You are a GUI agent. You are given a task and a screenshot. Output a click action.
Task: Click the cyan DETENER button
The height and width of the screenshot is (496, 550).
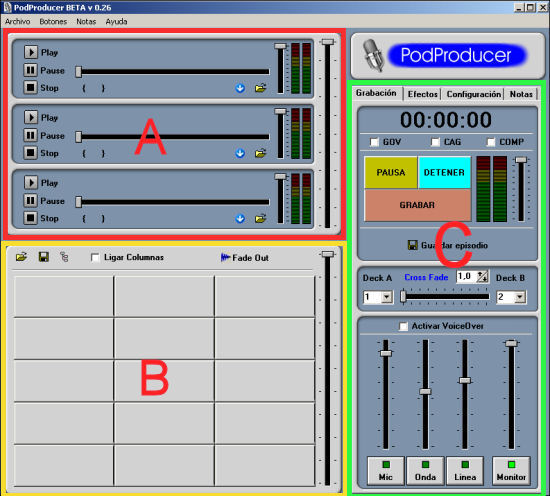(444, 172)
